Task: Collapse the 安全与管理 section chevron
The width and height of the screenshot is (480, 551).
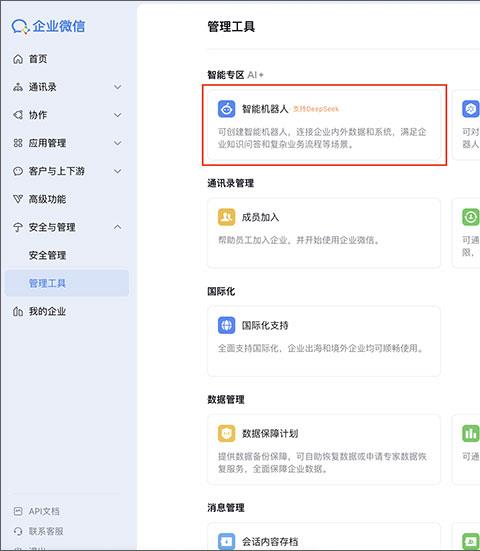Action: click(x=118, y=227)
